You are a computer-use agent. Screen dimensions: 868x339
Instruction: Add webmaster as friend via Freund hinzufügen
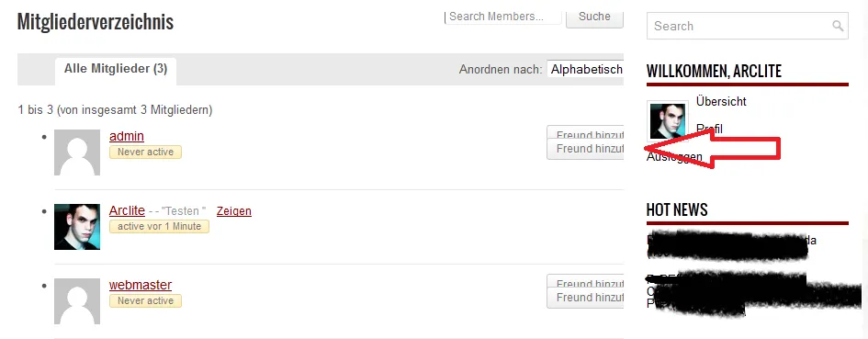(x=586, y=298)
